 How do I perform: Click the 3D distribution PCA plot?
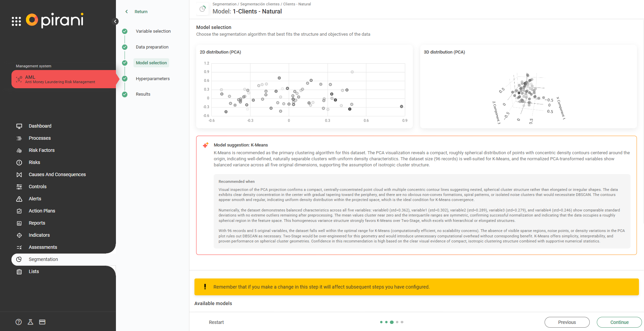(x=528, y=98)
